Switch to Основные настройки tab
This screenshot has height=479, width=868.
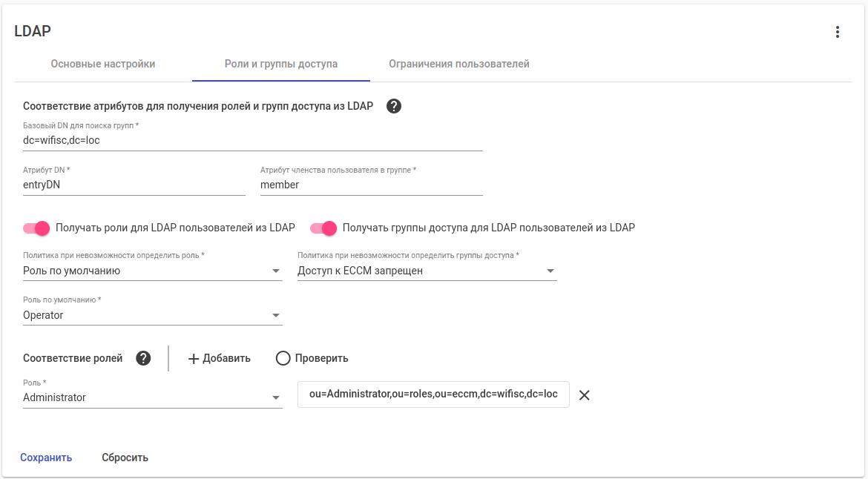(x=103, y=64)
